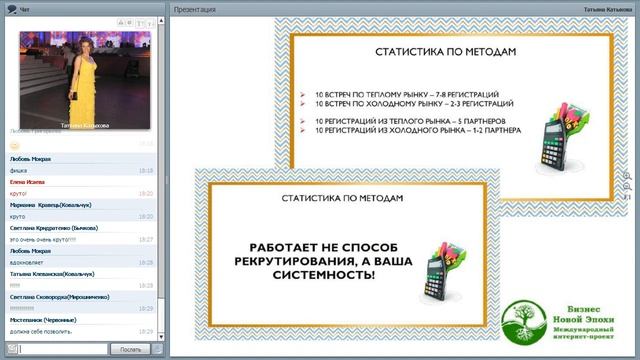Click the caption Татьяна Катькова on the video
Image resolution: width=640 pixels, height=360 pixels.
coord(85,125)
